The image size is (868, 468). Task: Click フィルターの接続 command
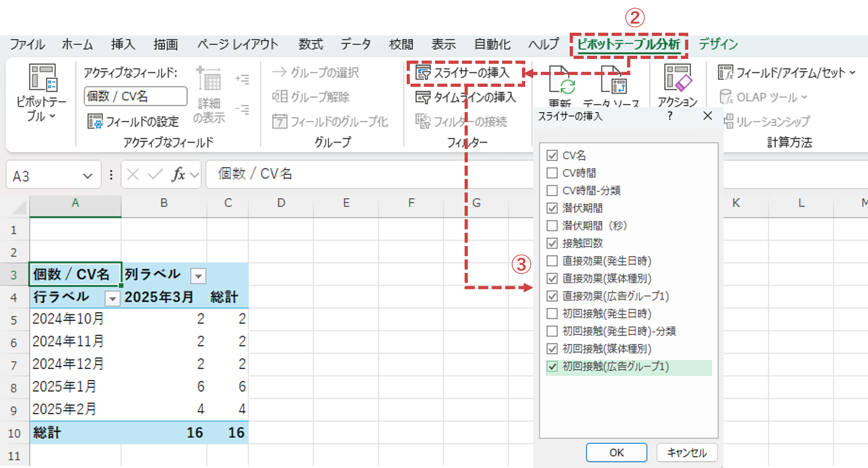tap(461, 122)
